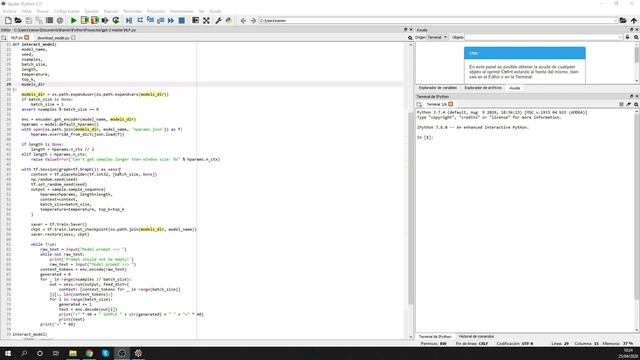
Task: Maximize the current pane
Action: pyautogui.click(x=196, y=20)
